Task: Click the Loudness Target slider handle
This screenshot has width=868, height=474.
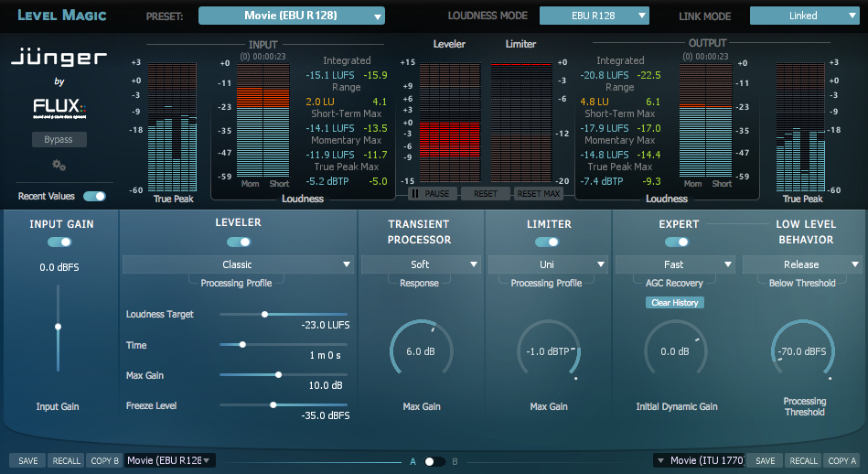Action: coord(264,314)
